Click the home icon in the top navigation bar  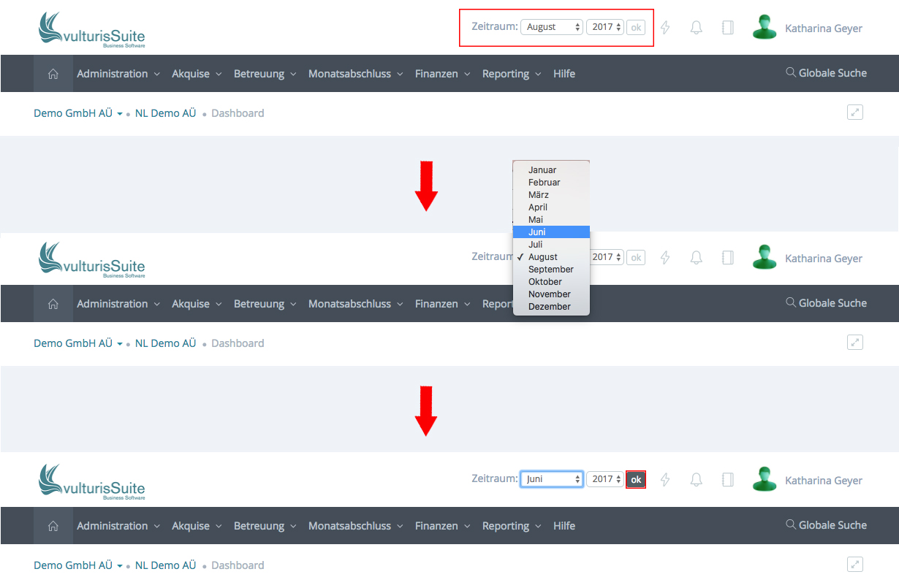tap(53, 74)
